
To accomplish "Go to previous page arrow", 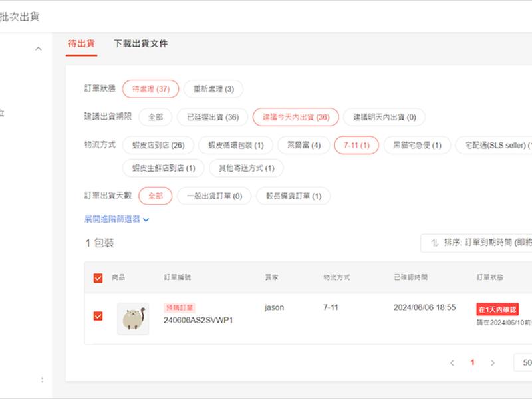I will [x=452, y=363].
